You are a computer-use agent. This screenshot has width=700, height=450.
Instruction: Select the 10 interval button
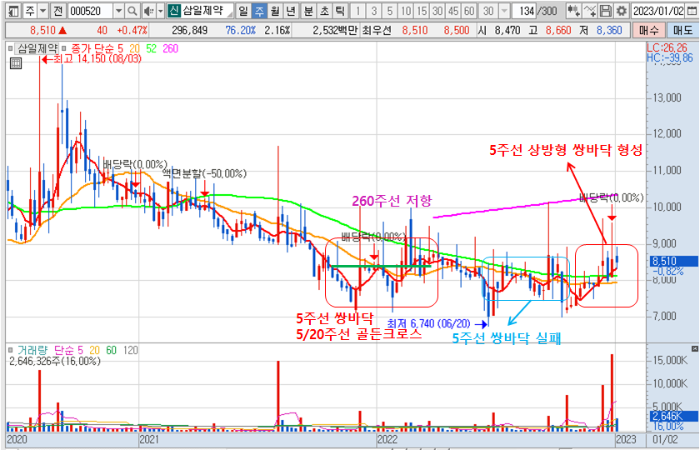pyautogui.click(x=406, y=11)
